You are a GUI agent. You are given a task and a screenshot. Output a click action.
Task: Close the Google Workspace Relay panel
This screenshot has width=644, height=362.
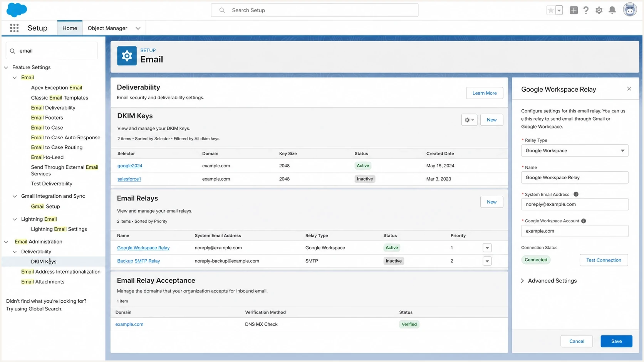629,89
